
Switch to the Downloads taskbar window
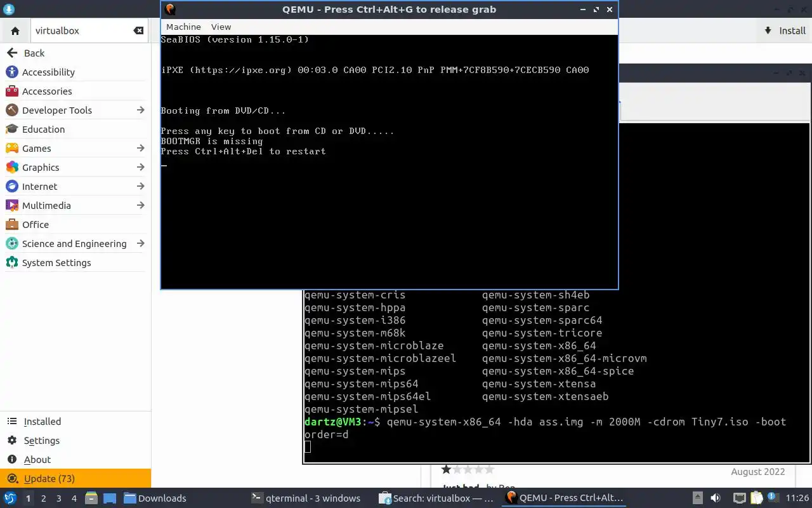[x=155, y=498]
